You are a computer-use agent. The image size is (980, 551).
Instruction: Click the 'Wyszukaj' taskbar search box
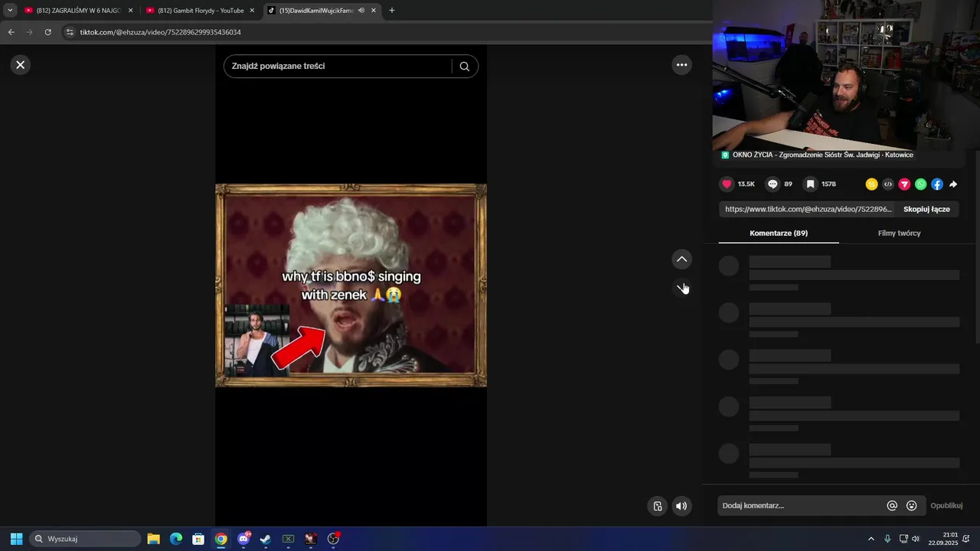click(85, 539)
